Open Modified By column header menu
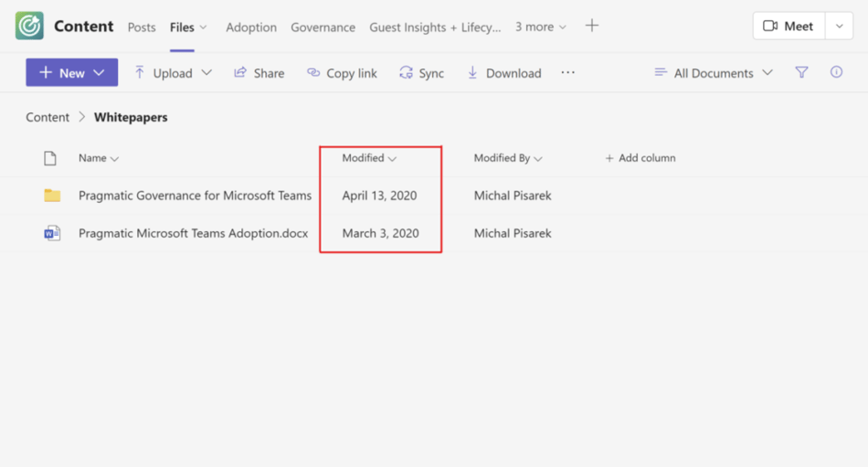 pyautogui.click(x=508, y=158)
